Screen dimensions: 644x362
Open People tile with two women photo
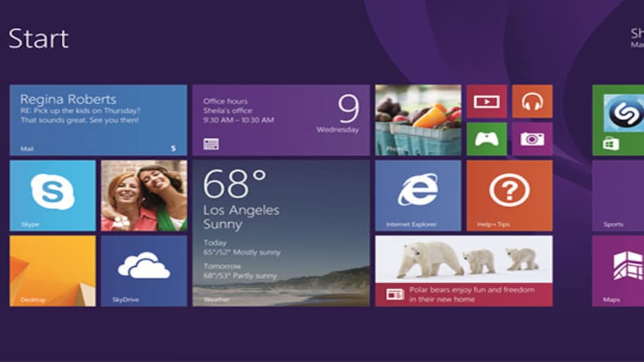click(143, 196)
